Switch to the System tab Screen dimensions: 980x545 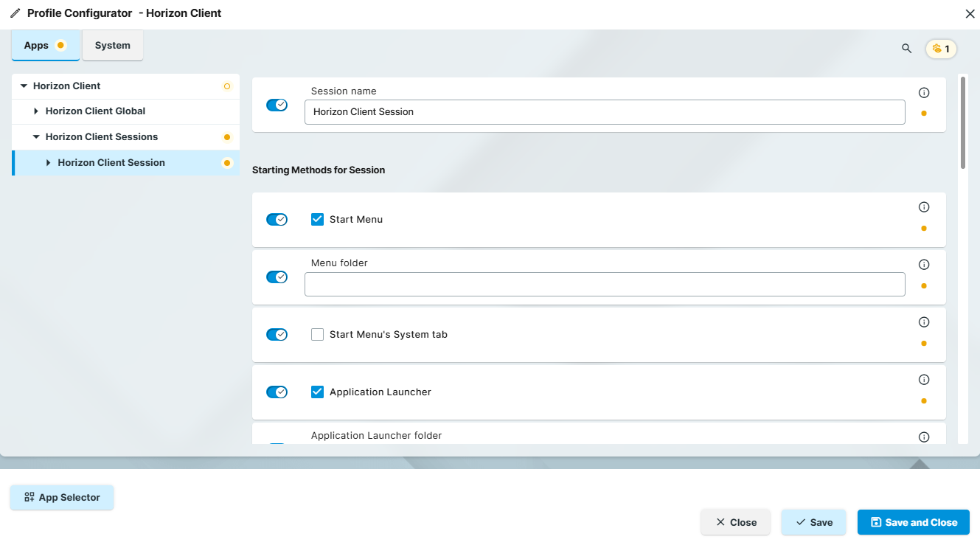[x=112, y=46]
